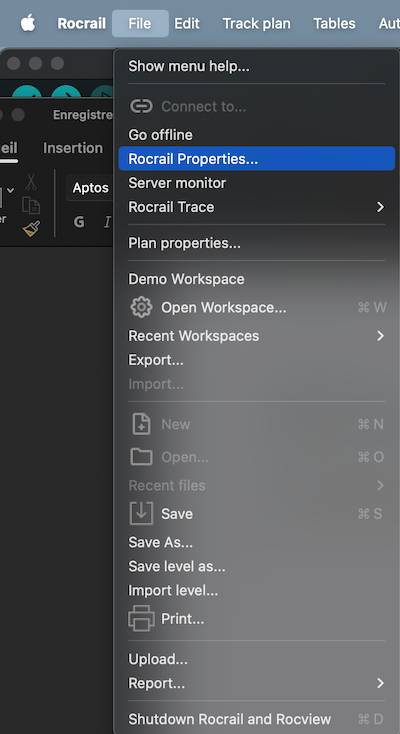400x734 pixels.
Task: Click the printer icon
Action: (x=141, y=619)
